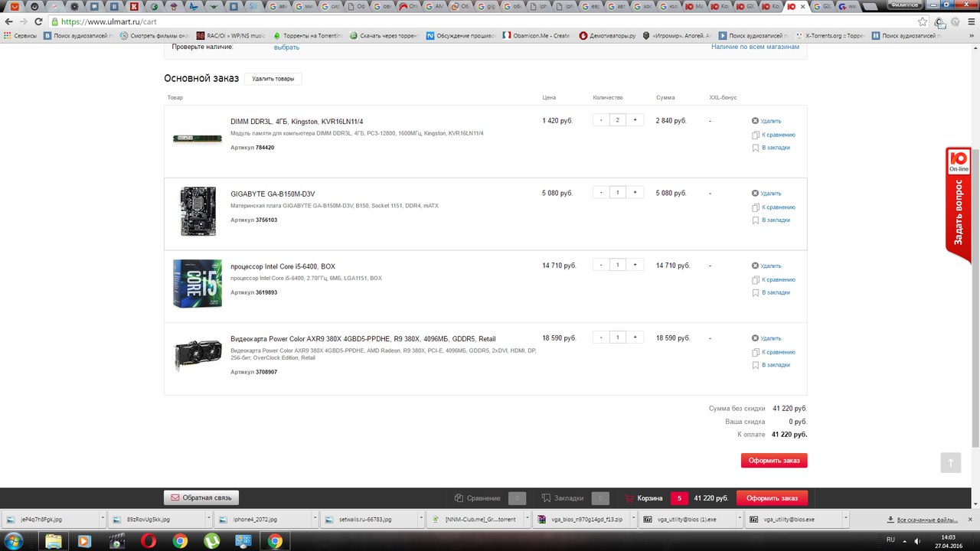Screen dimensions: 980x551
Task: Click the back-to-top arrow button
Action: tap(950, 462)
